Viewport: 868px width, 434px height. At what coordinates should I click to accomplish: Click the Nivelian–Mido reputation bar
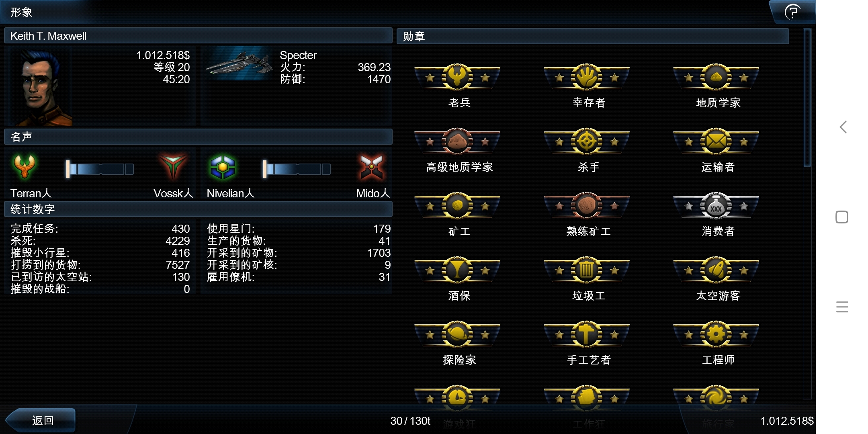[297, 169]
